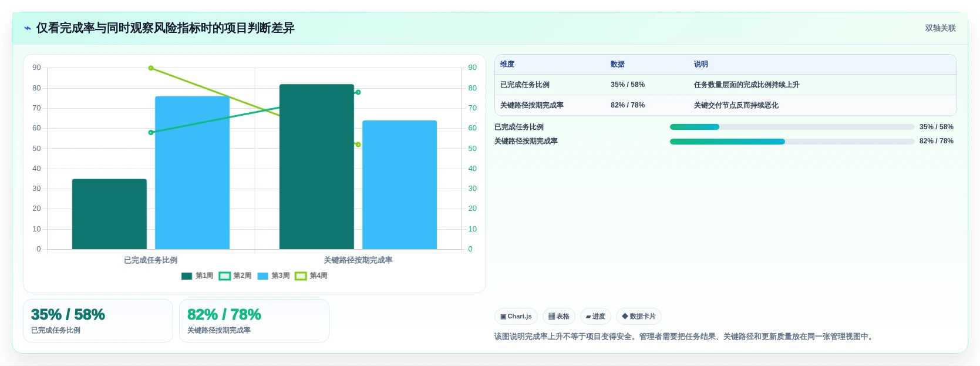Click x-axis label 已完成任务比例
This screenshot has width=980, height=366.
click(151, 260)
